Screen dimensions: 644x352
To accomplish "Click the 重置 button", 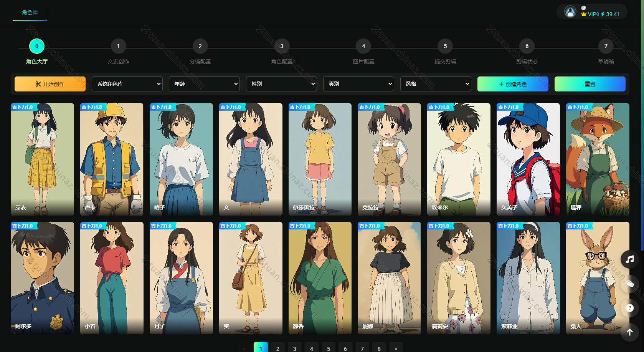I will [590, 84].
